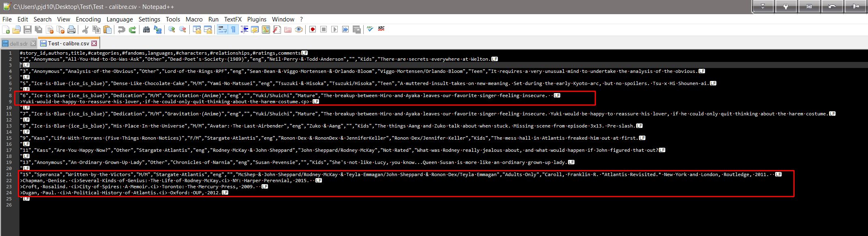Switch to the dell.sdr tab
Image resolution: width=868 pixels, height=236 pixels.
coord(19,43)
